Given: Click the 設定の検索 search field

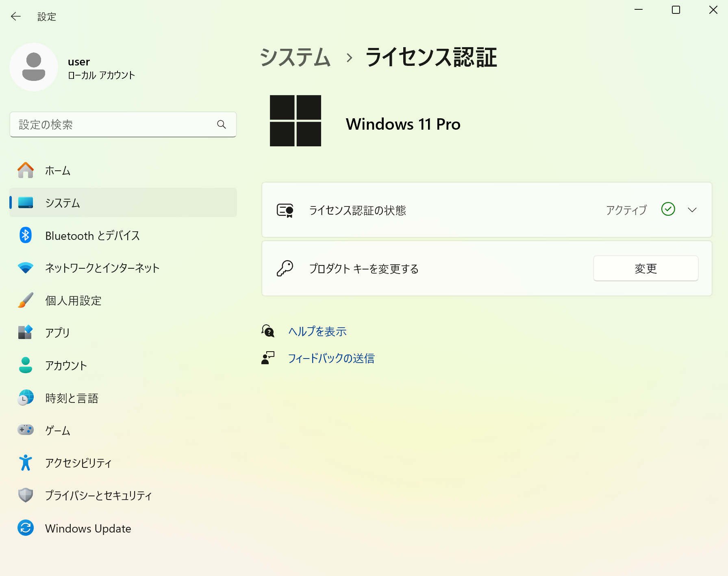Looking at the screenshot, I should pos(123,124).
